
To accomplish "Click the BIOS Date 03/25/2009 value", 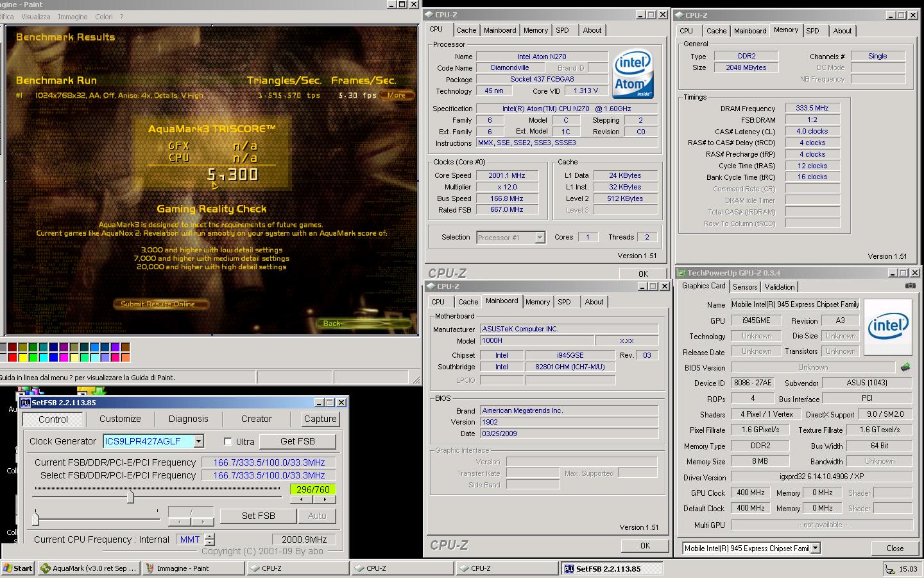I will (569, 433).
